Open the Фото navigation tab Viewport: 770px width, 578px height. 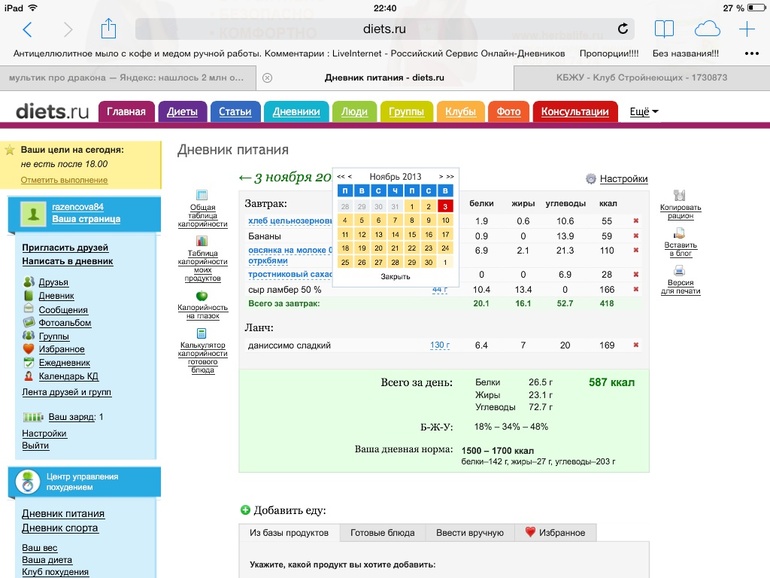coord(508,111)
